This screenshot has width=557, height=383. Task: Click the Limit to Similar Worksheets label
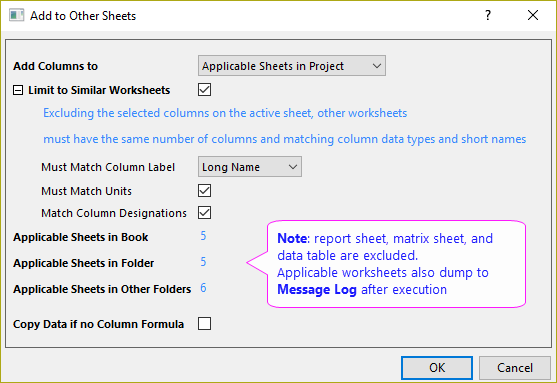99,90
